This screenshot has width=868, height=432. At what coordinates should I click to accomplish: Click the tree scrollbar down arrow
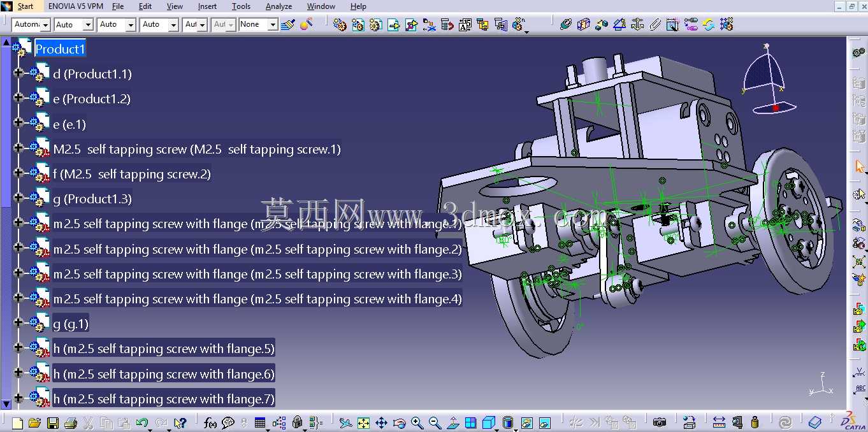pos(6,404)
